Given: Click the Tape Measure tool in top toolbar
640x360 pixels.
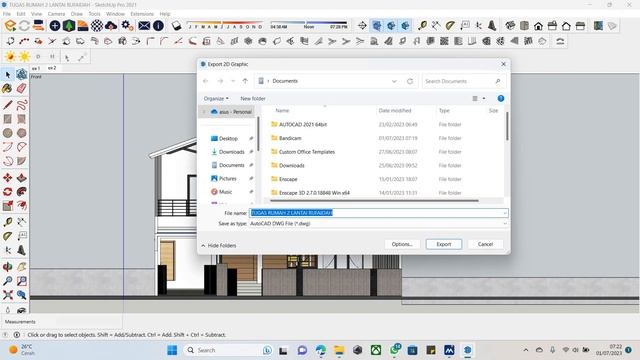Looking at the screenshot, I should click(422, 26).
